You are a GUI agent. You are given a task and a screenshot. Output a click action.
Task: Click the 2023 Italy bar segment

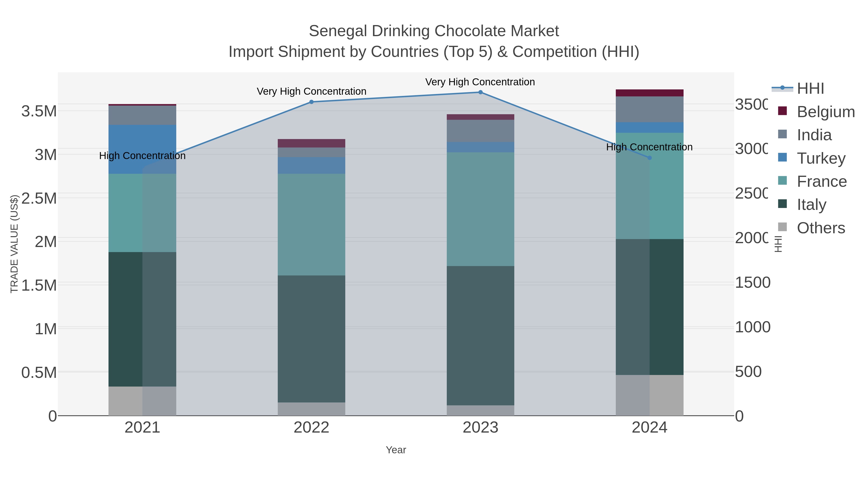pyautogui.click(x=481, y=335)
